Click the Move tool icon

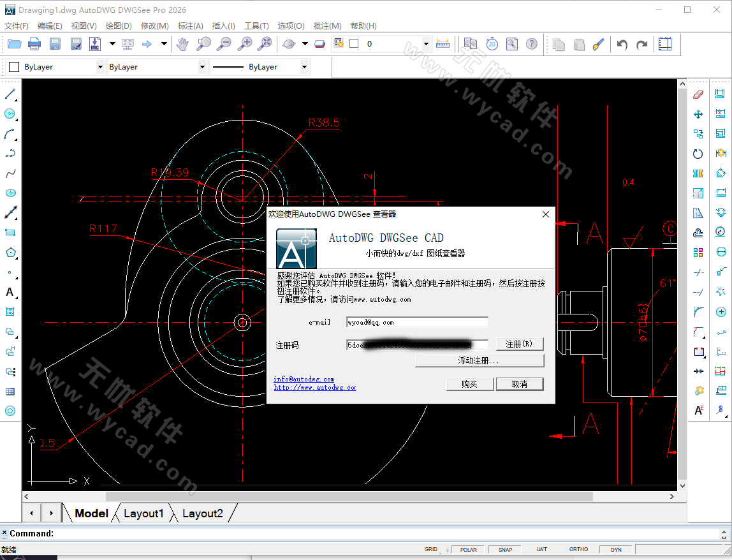click(698, 114)
